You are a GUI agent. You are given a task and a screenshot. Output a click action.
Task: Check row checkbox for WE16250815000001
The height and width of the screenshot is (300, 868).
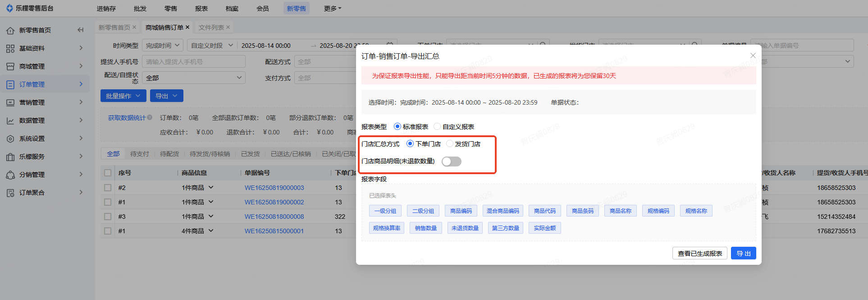coord(108,231)
